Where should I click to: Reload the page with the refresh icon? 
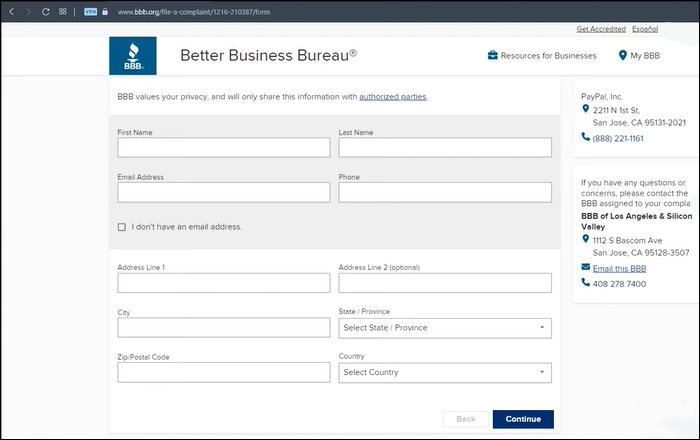point(45,11)
